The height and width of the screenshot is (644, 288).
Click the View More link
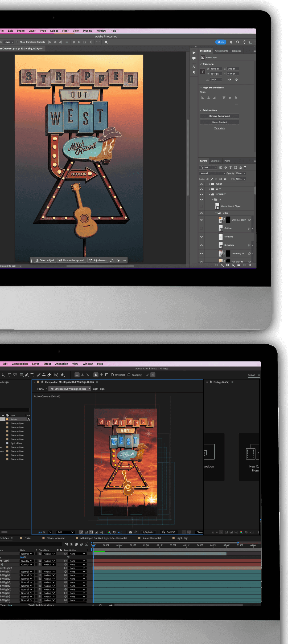[219, 128]
